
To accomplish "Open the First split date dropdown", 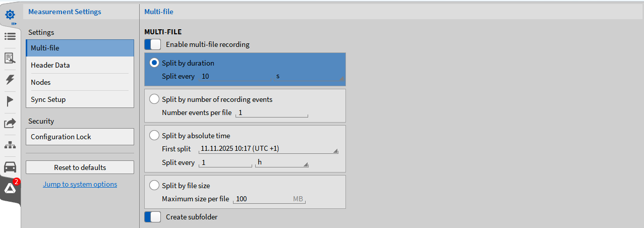I will pyautogui.click(x=268, y=149).
